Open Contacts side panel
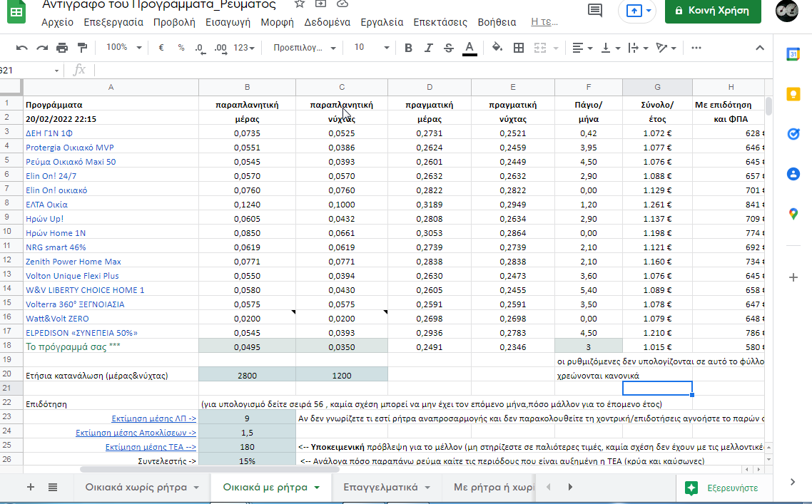Screen dimensions: 812x504 click(793, 174)
